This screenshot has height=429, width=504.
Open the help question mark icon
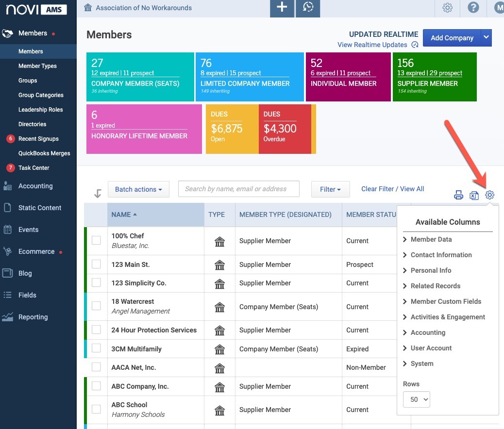click(x=473, y=7)
